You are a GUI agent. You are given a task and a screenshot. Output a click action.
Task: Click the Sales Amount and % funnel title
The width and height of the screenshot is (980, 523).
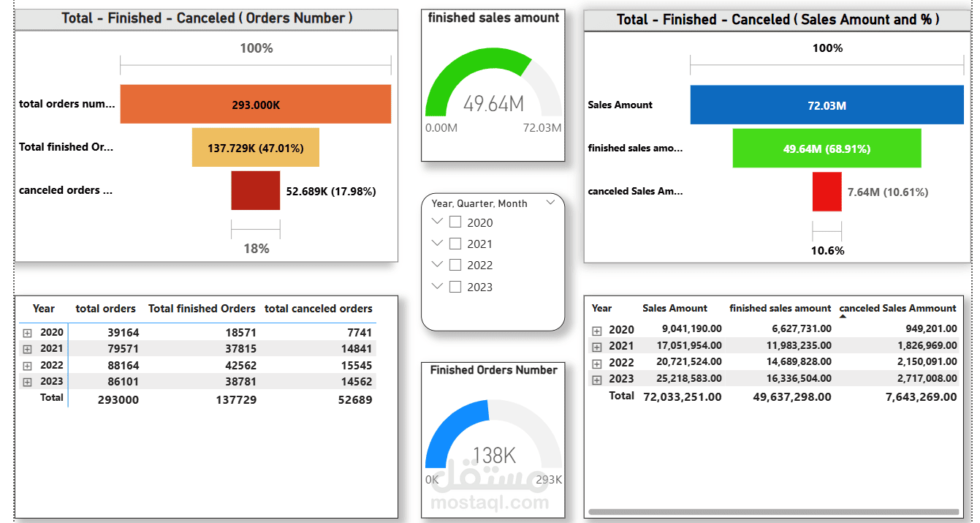tap(778, 20)
